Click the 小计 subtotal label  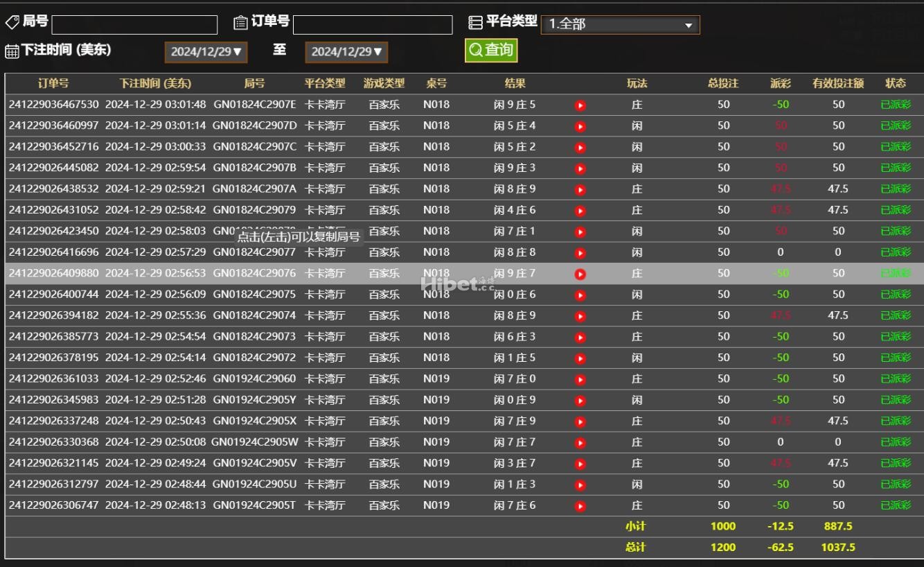tap(636, 526)
